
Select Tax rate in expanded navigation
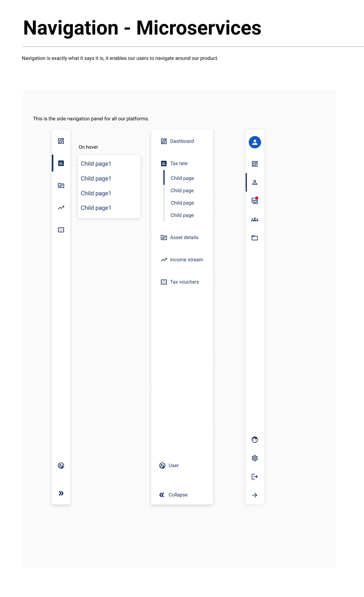click(174, 164)
